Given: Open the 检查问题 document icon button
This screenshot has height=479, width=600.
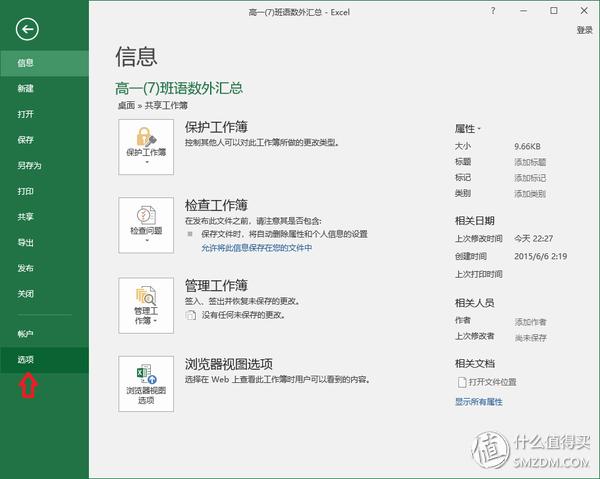Looking at the screenshot, I should pyautogui.click(x=146, y=225).
